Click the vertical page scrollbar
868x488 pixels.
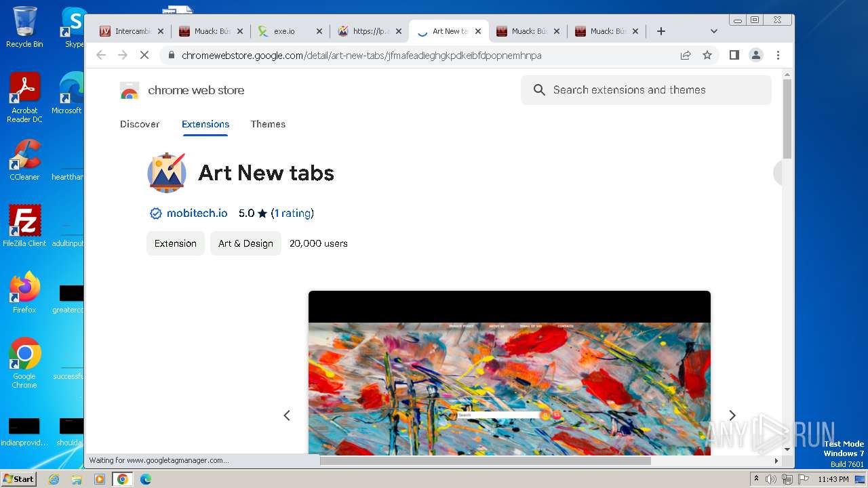point(787,119)
